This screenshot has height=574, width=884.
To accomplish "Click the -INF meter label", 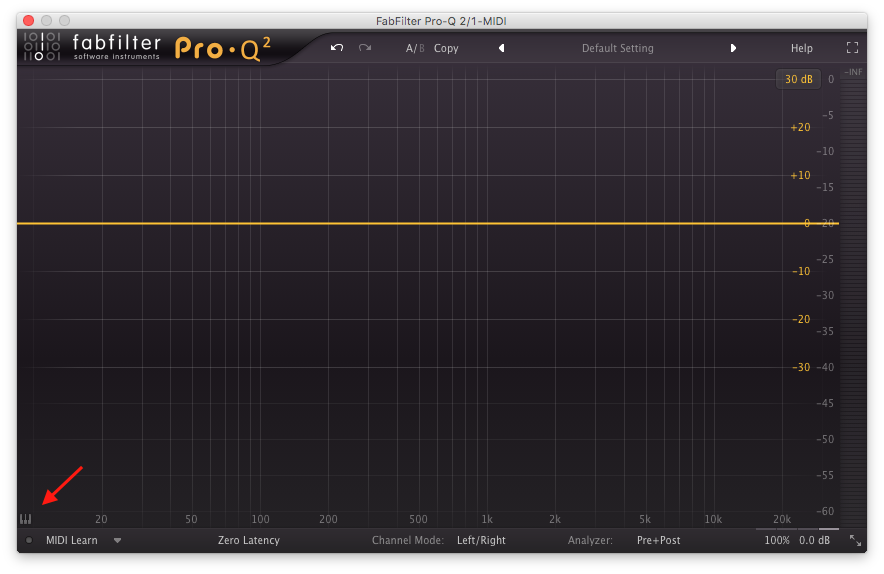I will (853, 72).
